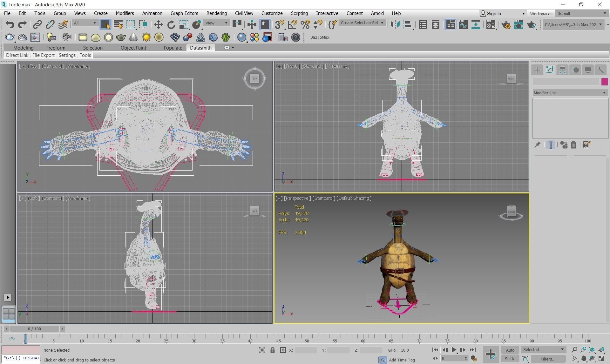
Task: Click the Redo arrow icon
Action: 22,24
